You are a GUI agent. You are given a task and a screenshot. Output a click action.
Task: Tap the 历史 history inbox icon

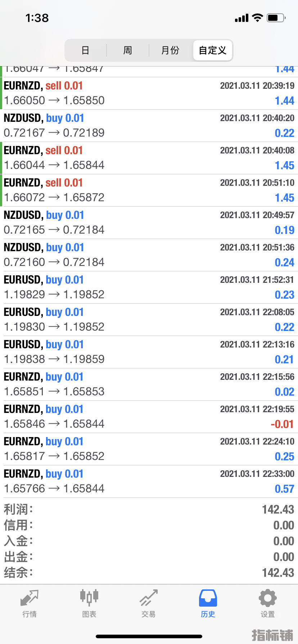(208, 598)
